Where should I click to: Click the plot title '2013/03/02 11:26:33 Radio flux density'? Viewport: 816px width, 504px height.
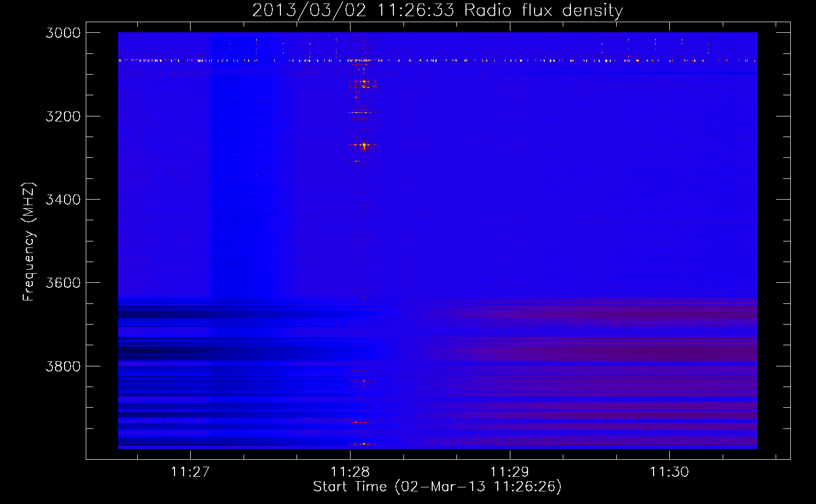(x=437, y=11)
